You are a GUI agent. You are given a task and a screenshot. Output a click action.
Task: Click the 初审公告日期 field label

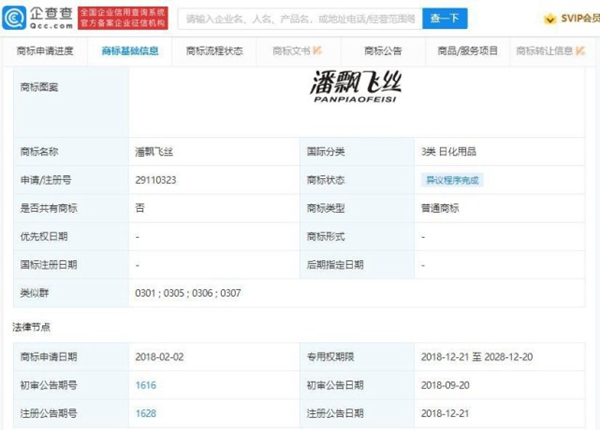pos(335,385)
